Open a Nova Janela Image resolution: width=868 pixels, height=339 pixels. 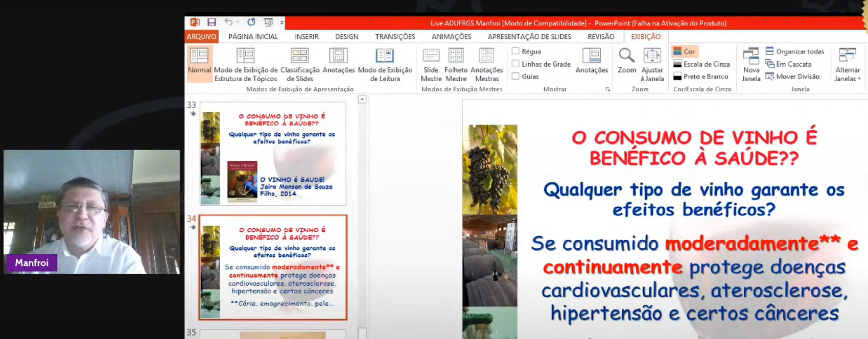[751, 63]
